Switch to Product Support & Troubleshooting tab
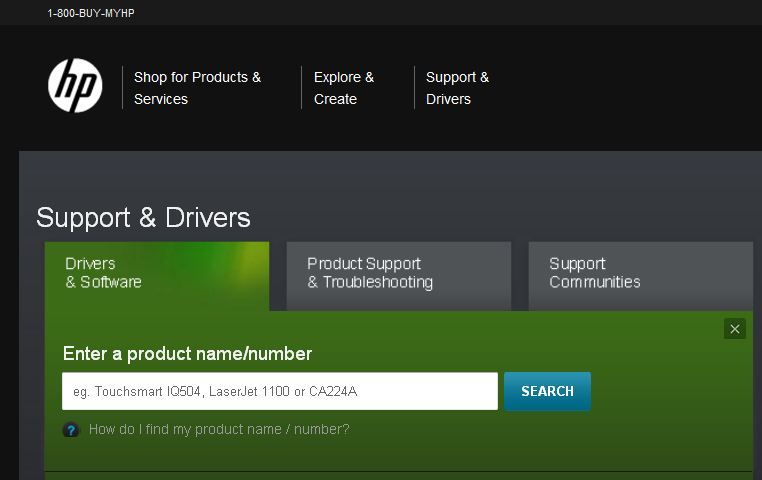The image size is (762, 480). [399, 276]
